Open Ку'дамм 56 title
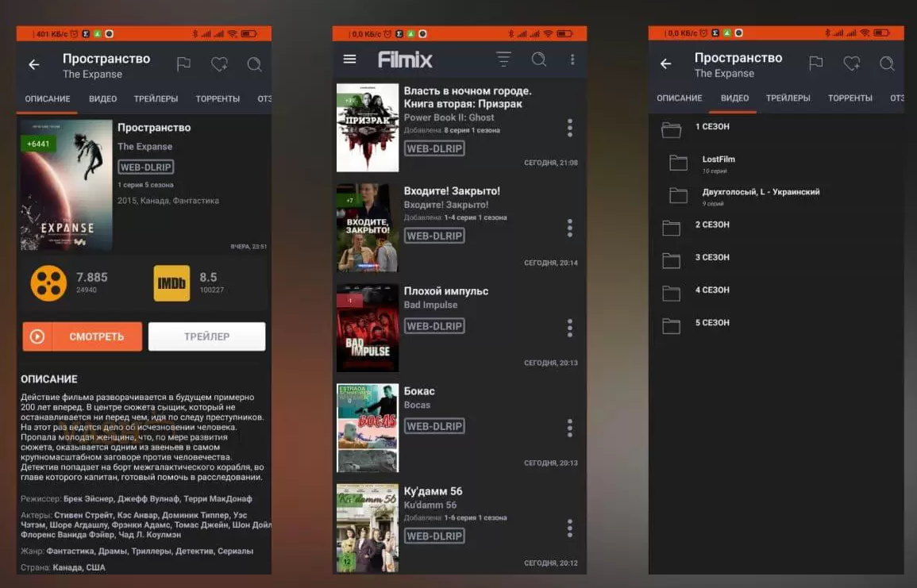Screen dimensions: 917x588 pyautogui.click(x=433, y=491)
